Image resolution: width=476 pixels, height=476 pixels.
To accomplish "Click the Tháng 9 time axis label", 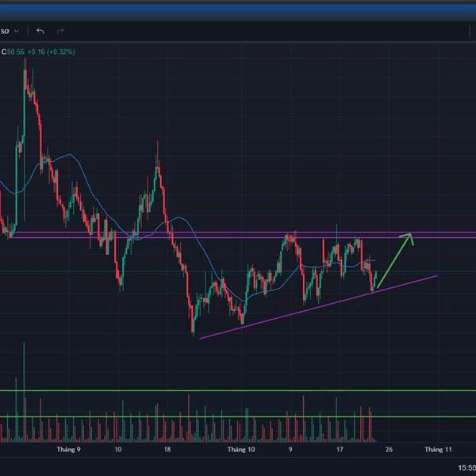I will point(69,449).
